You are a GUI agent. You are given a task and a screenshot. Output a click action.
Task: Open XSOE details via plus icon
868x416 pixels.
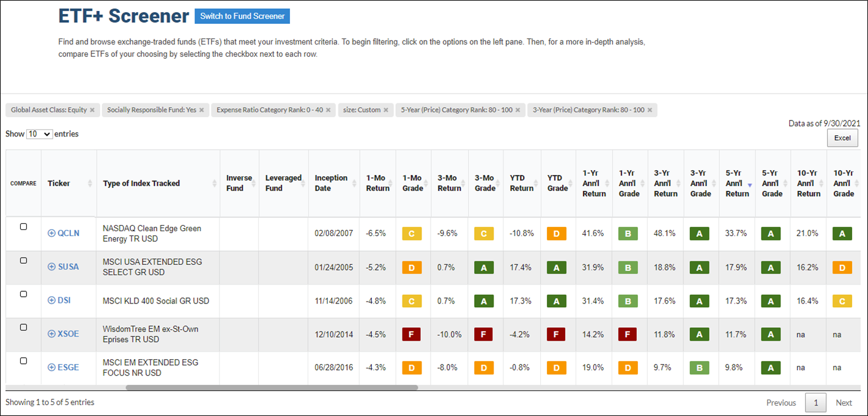click(x=51, y=334)
